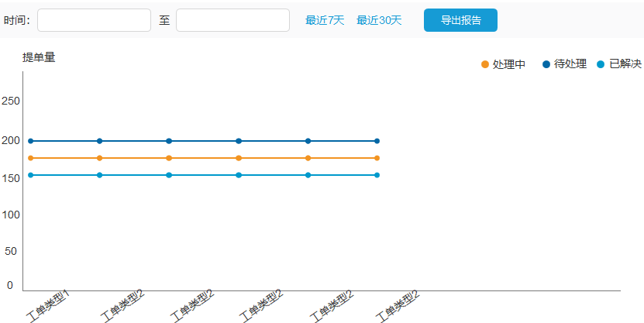The height and width of the screenshot is (323, 644).
Task: Toggle the 待处理 series legend text
Action: click(570, 64)
